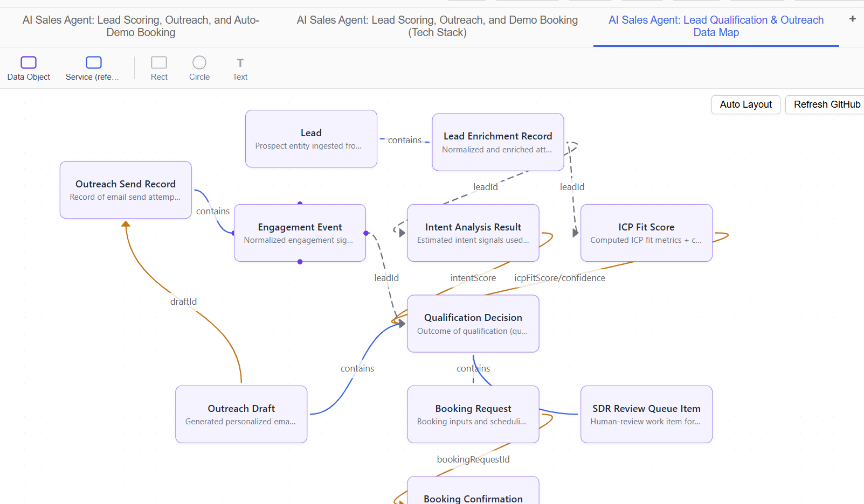Select the Lead Qualification & Outreach Data Map tab

pos(716,26)
